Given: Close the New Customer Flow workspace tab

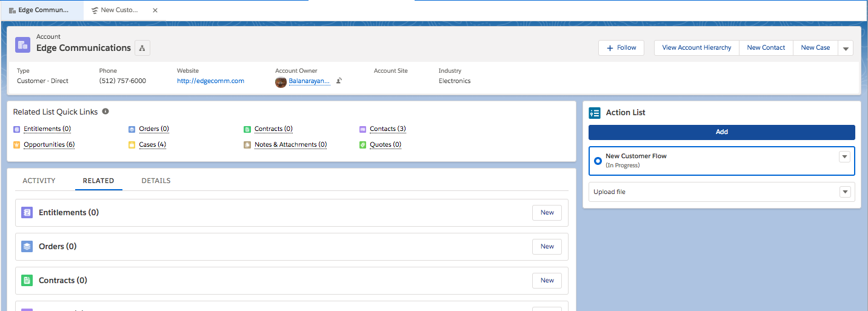Looking at the screenshot, I should pos(155,10).
